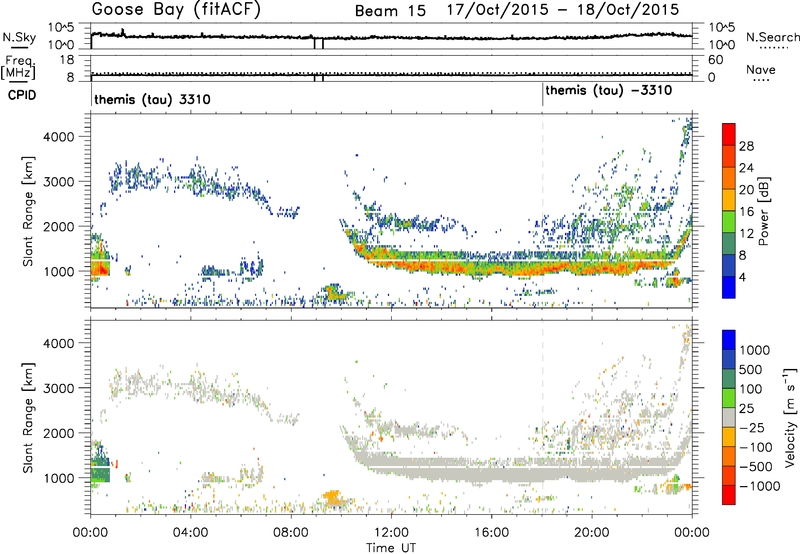
Task: Click the velocity panel 'Slant Range [km]' label
Action: tap(28, 417)
